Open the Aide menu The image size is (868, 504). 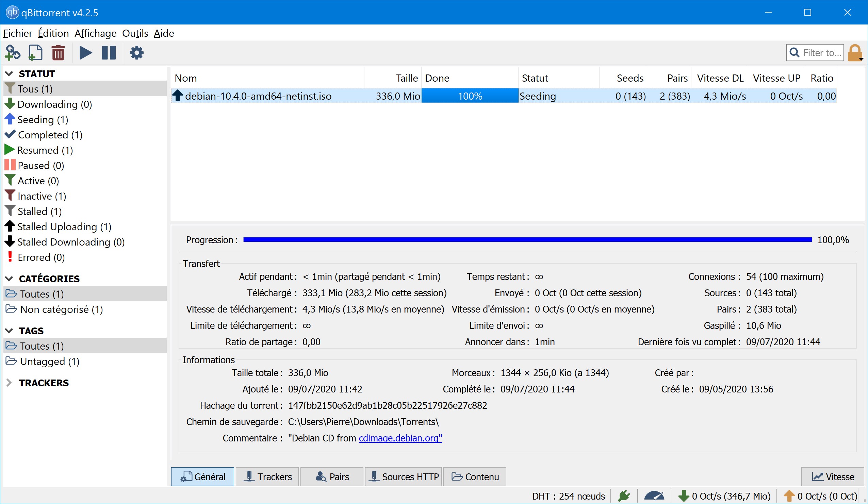coord(164,33)
